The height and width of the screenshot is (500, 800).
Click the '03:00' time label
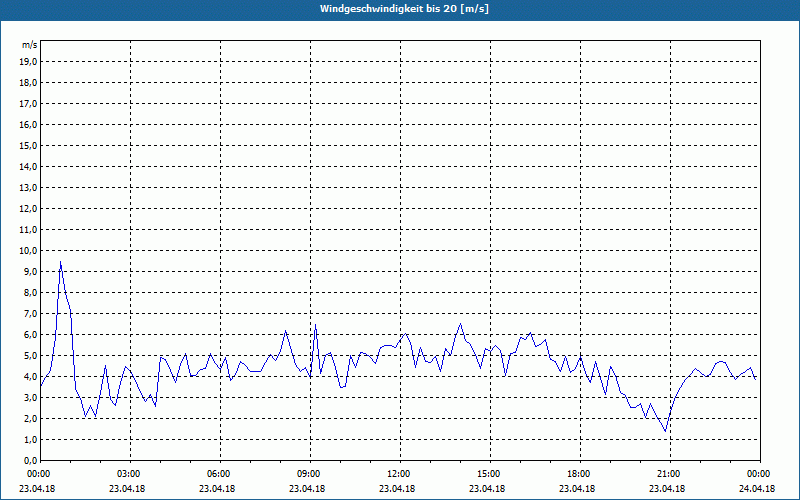coord(131,474)
